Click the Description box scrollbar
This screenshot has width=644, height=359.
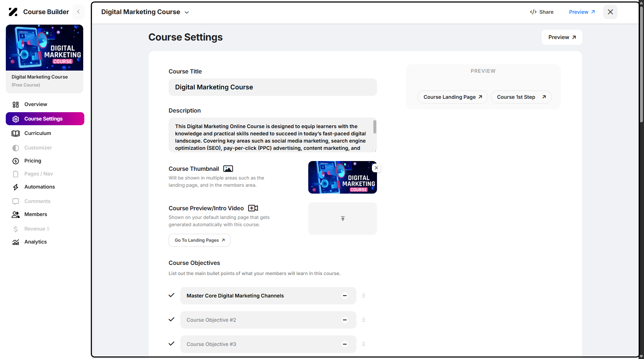[375, 127]
